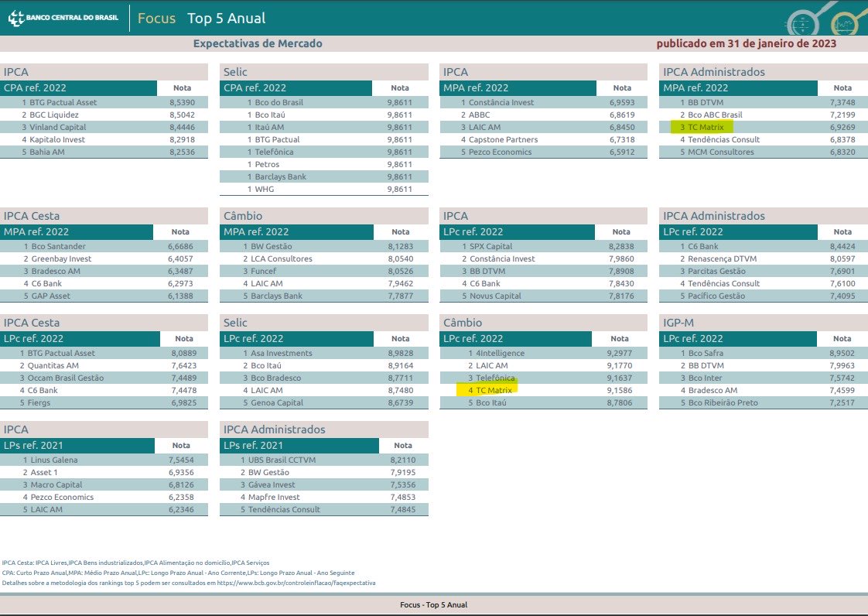Select the score 6,9593
Viewport: 868px width, 616px height.
click(x=622, y=102)
